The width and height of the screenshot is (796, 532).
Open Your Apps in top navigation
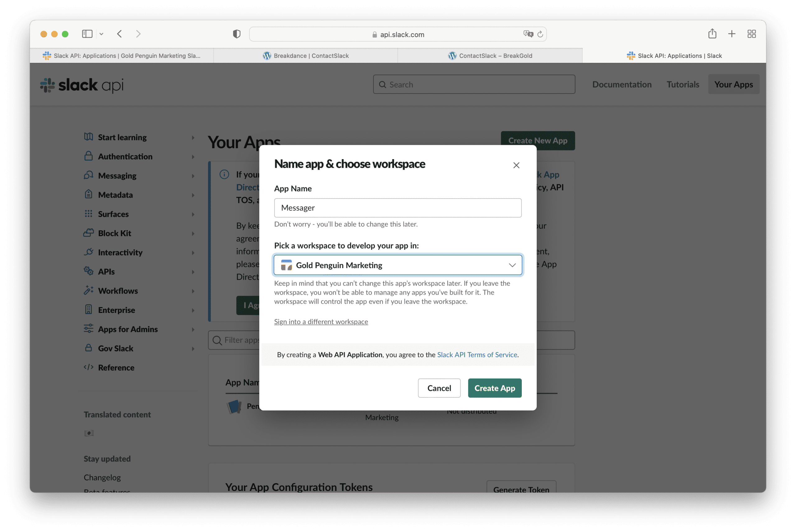[x=733, y=85]
